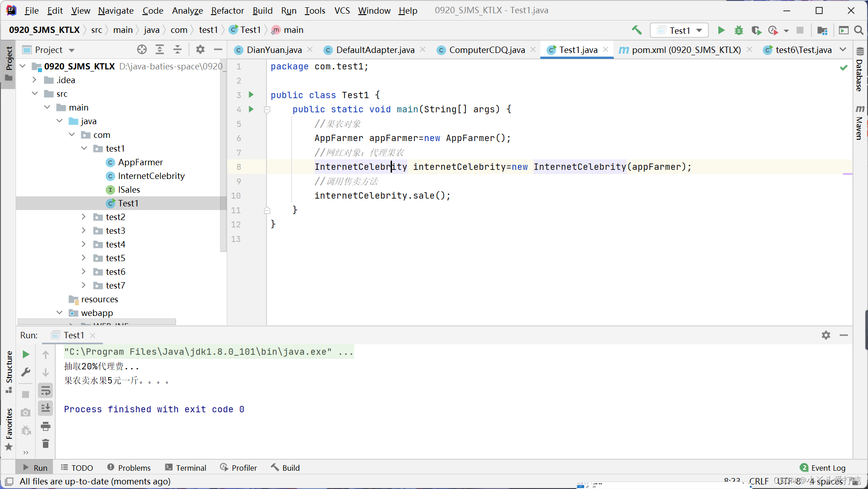The height and width of the screenshot is (489, 868).
Task: Open Run panel settings gear
Action: [826, 335]
